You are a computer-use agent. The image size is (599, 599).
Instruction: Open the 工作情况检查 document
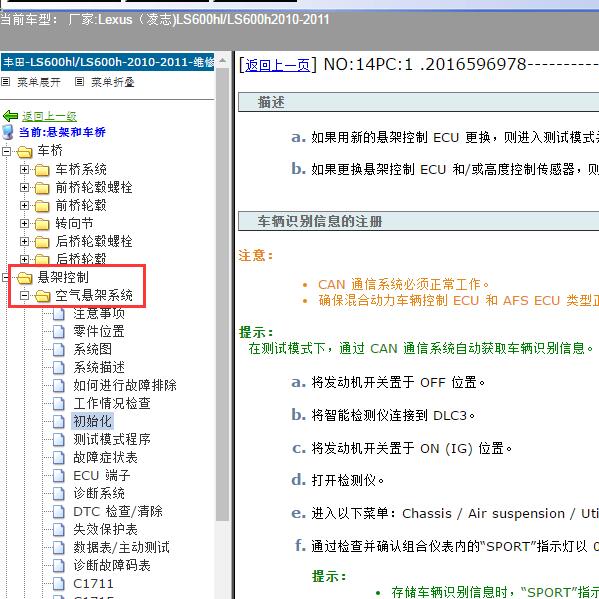coord(112,403)
